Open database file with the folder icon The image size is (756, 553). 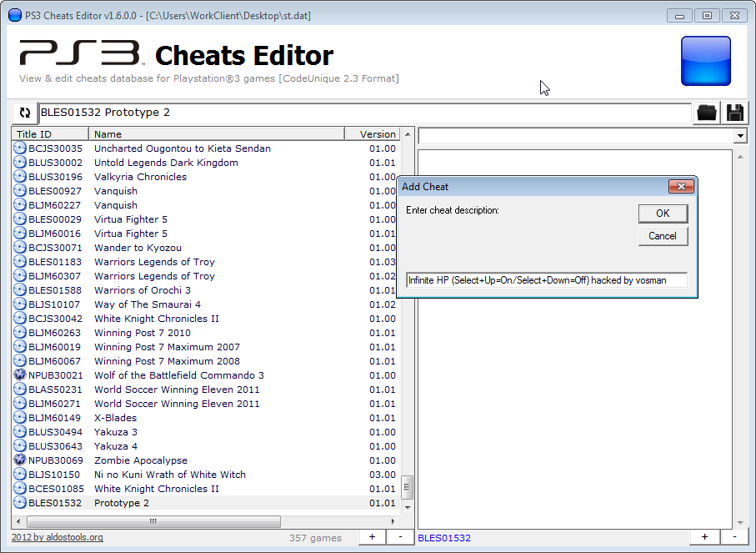(707, 113)
